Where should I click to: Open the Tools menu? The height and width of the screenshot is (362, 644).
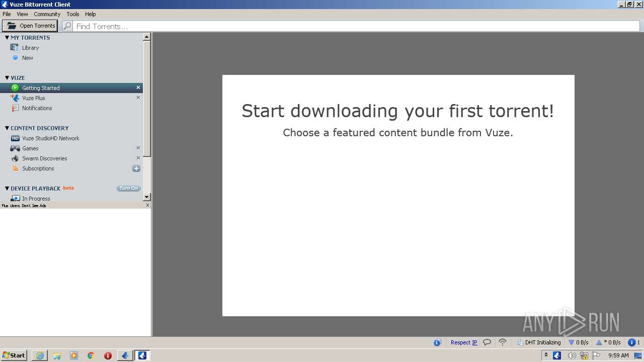[x=73, y=14]
